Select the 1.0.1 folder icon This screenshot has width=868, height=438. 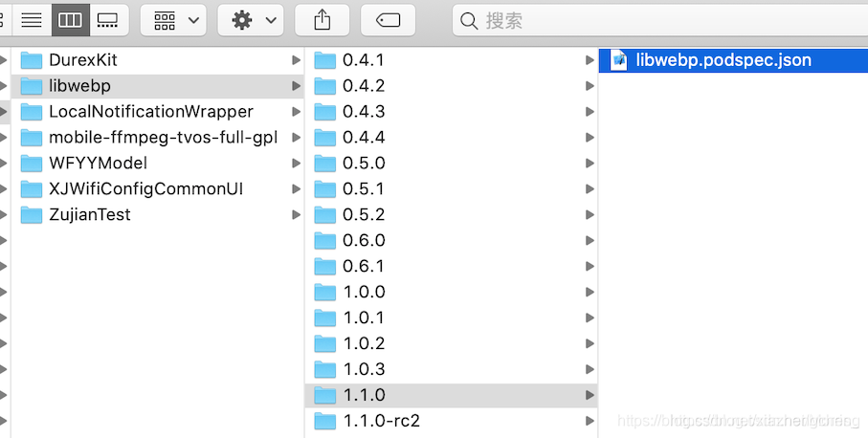tap(325, 318)
